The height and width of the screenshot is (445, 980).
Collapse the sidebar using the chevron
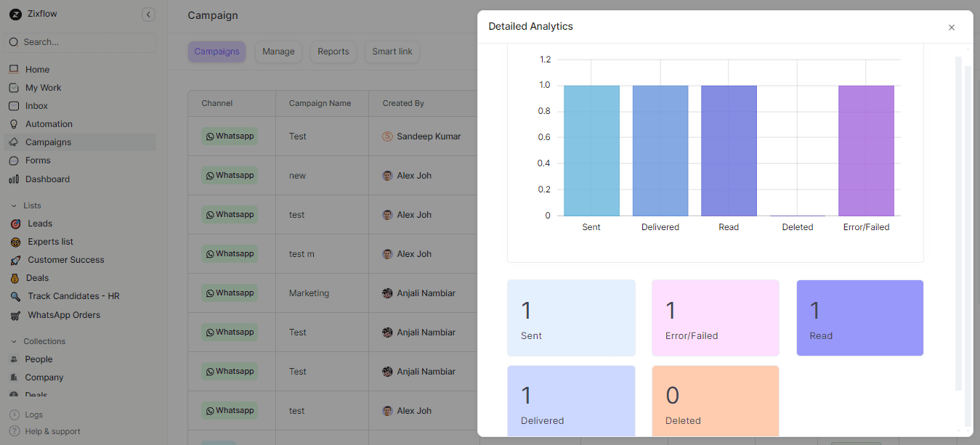148,14
